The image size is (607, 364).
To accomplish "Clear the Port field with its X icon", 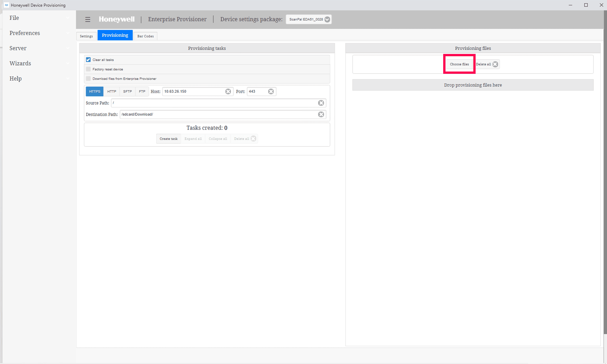I will [271, 91].
